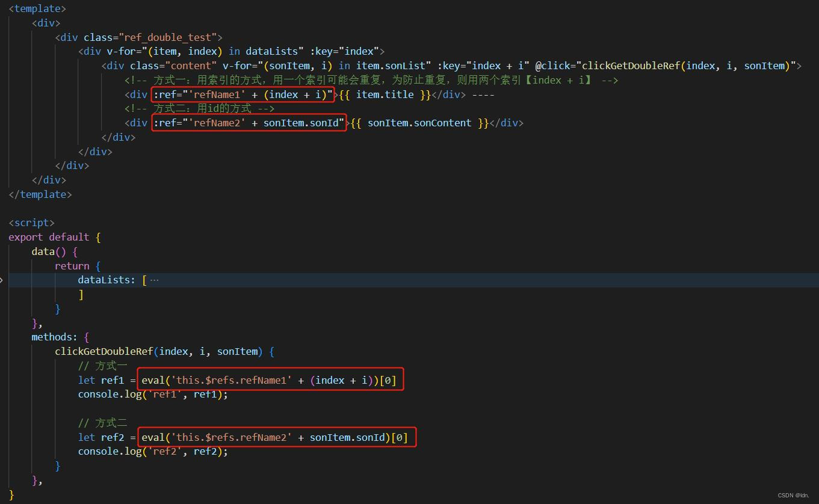Click class="content" attribute
Image resolution: width=819 pixels, height=504 pixels.
173,66
